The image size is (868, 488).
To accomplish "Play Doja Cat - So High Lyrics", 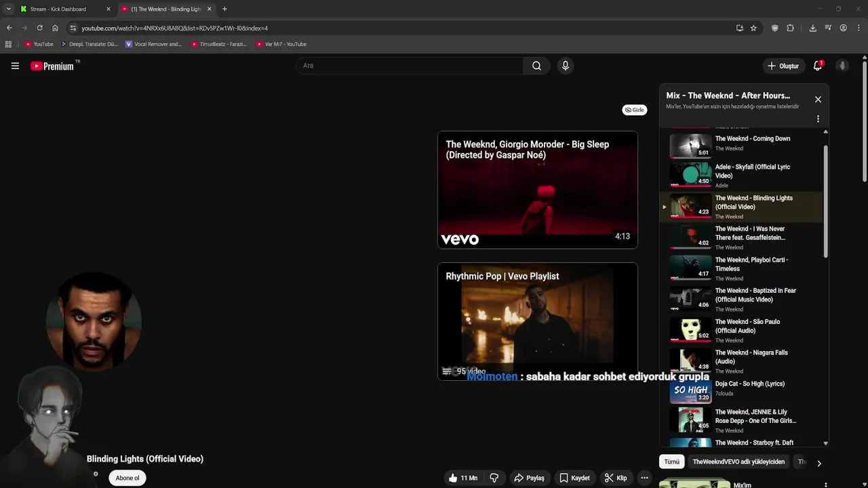I will [741, 390].
